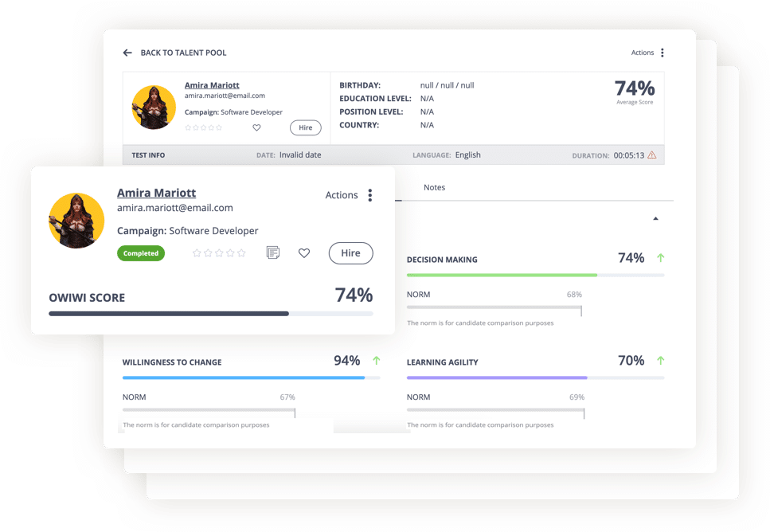This screenshot has height=532, width=770.
Task: Click the green arrow next to Willingness to Change
Action: 376,361
